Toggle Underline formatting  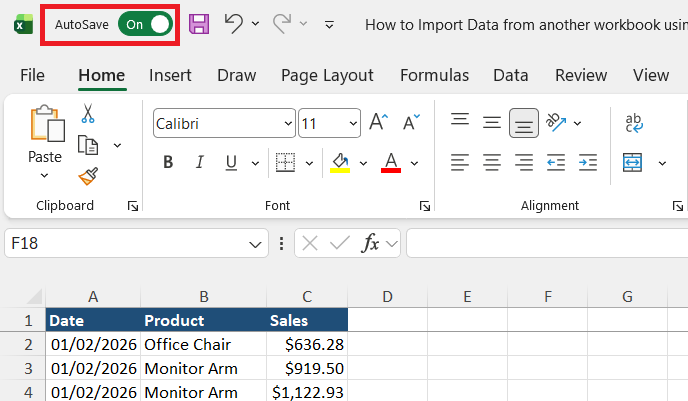231,162
